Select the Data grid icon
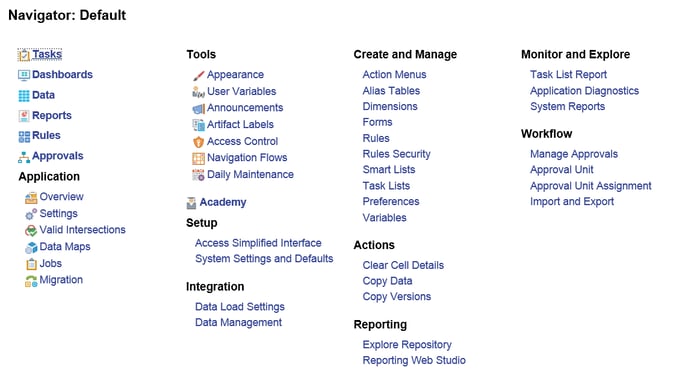Image resolution: width=694 pixels, height=382 pixels. click(23, 96)
